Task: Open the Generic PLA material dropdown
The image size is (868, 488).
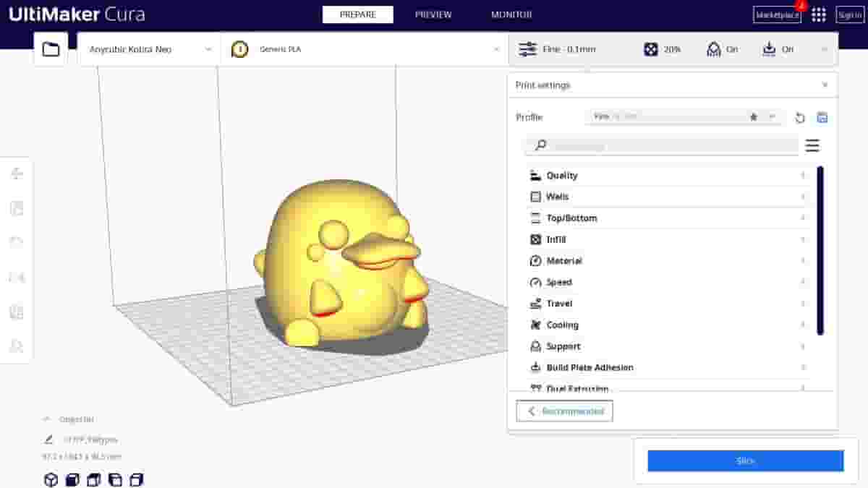Action: pos(362,49)
